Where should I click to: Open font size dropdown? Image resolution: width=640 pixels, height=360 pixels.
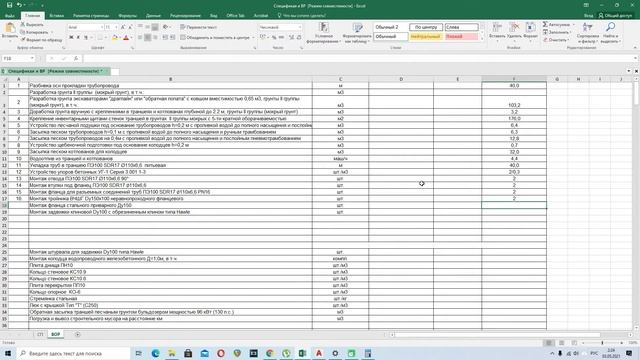click(116, 27)
